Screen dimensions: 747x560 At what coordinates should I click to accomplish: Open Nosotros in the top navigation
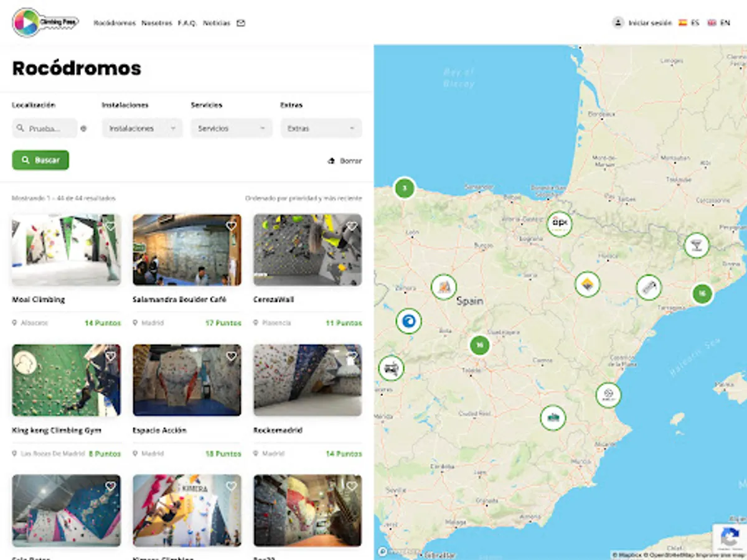[x=157, y=23]
